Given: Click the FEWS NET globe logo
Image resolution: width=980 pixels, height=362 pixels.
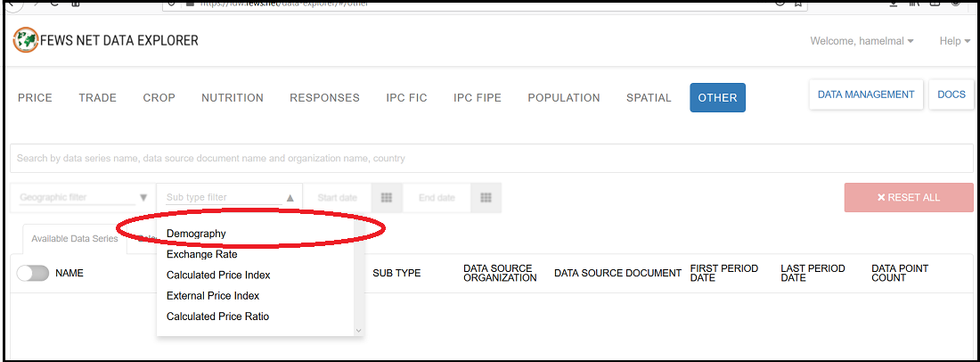Looking at the screenshot, I should pyautogui.click(x=26, y=41).
